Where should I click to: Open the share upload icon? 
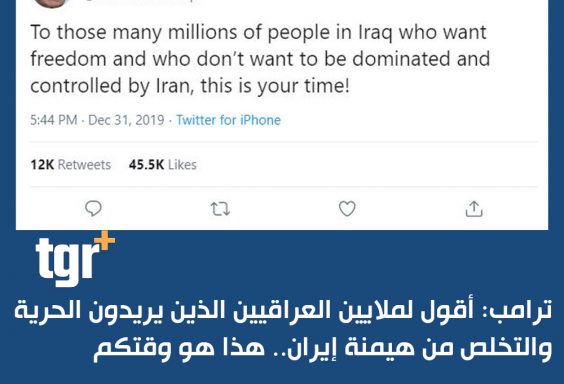474,209
